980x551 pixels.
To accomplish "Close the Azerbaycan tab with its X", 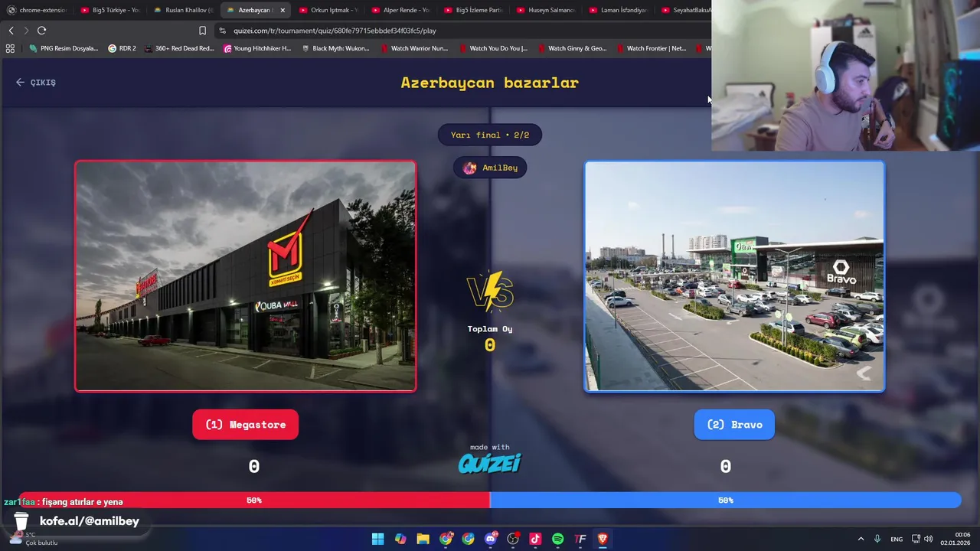I will click(283, 10).
